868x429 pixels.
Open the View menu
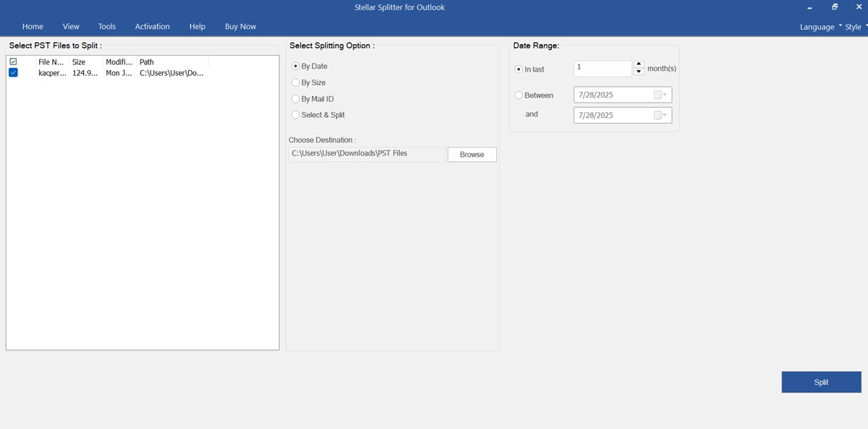click(71, 27)
